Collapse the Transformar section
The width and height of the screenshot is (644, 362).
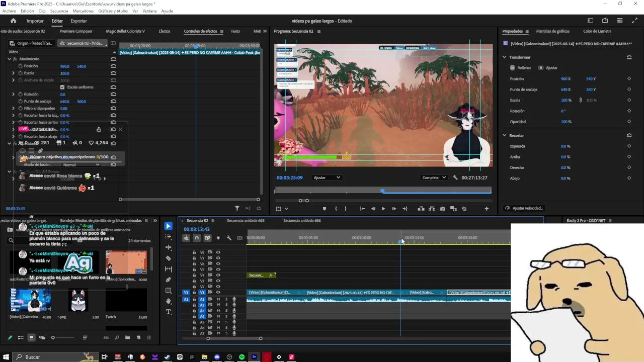pyautogui.click(x=505, y=57)
